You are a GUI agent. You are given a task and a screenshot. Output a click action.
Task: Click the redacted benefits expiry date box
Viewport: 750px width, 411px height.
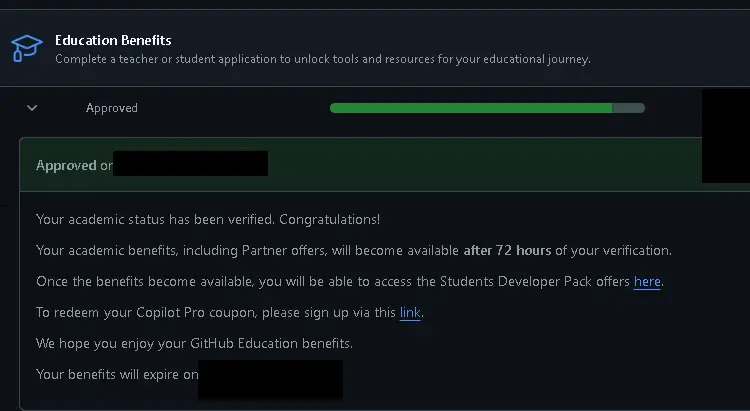[270, 379]
